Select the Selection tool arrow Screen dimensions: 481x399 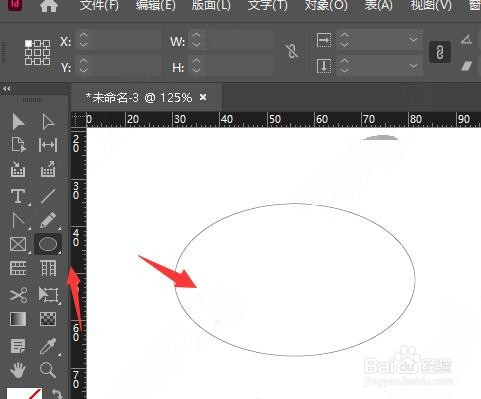[x=18, y=121]
